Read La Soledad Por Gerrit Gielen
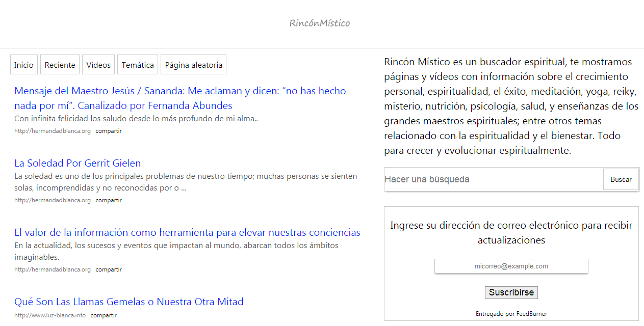Image resolution: width=644 pixels, height=326 pixels. coord(78,163)
